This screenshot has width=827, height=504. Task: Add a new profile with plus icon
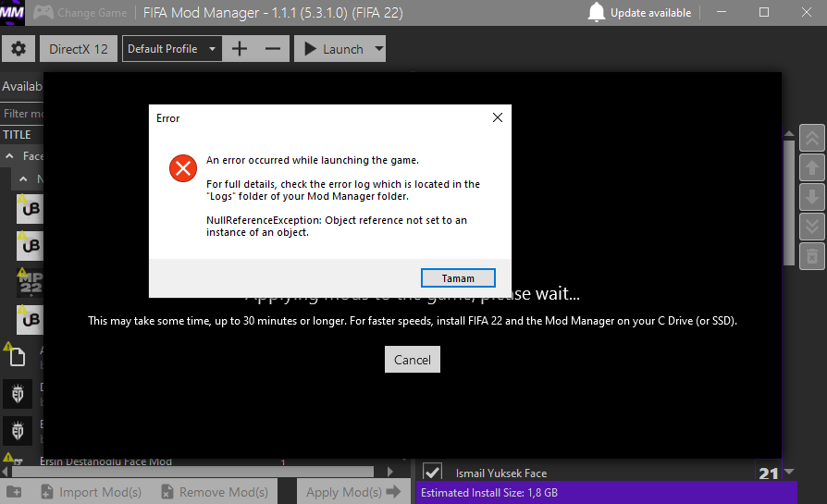pos(240,49)
